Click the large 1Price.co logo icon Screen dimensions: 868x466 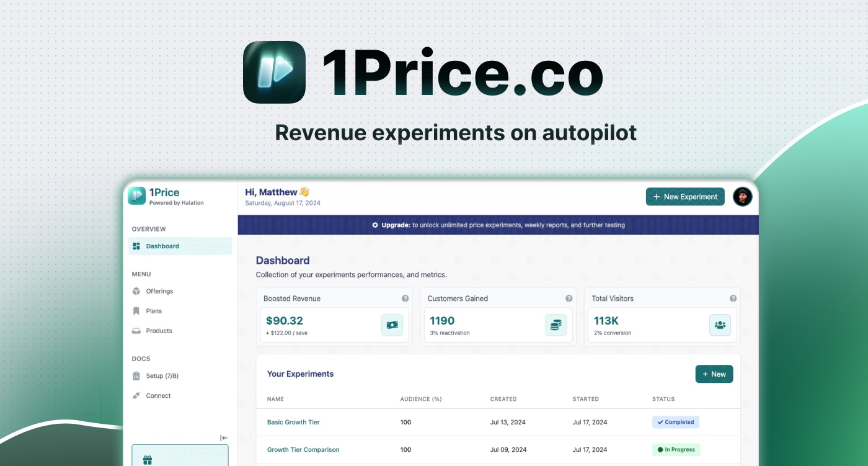[x=274, y=72]
